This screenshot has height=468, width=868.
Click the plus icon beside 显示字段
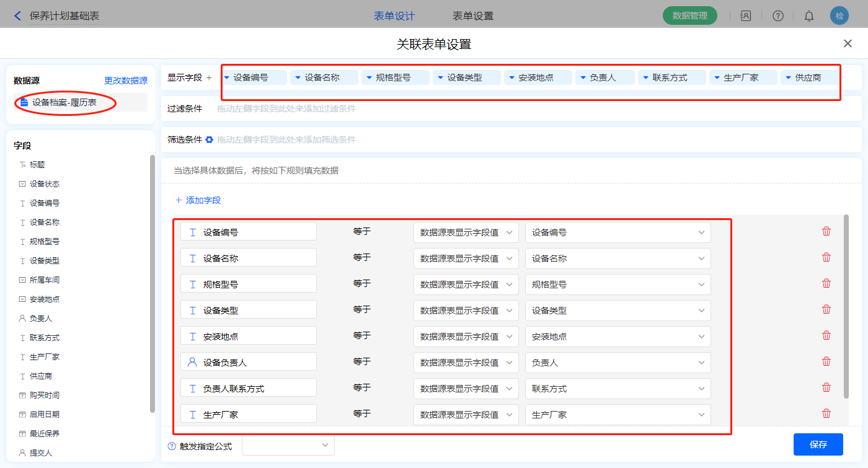pos(209,78)
